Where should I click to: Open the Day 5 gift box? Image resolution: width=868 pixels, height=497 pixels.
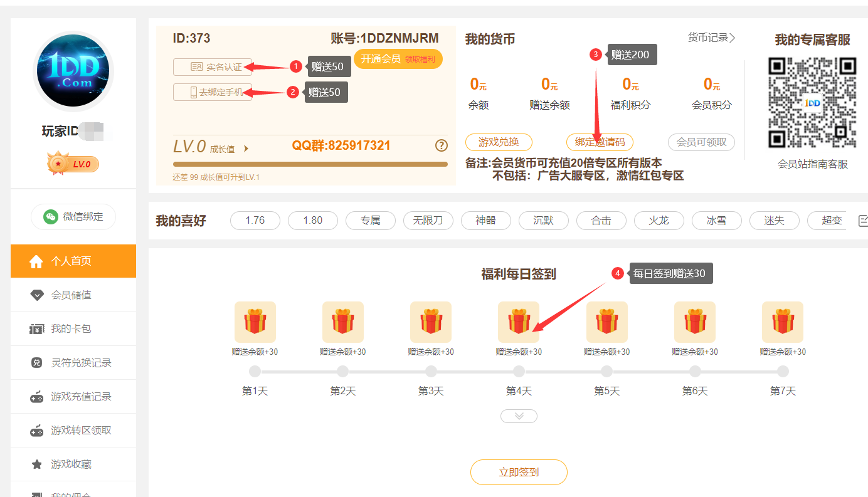pyautogui.click(x=606, y=322)
